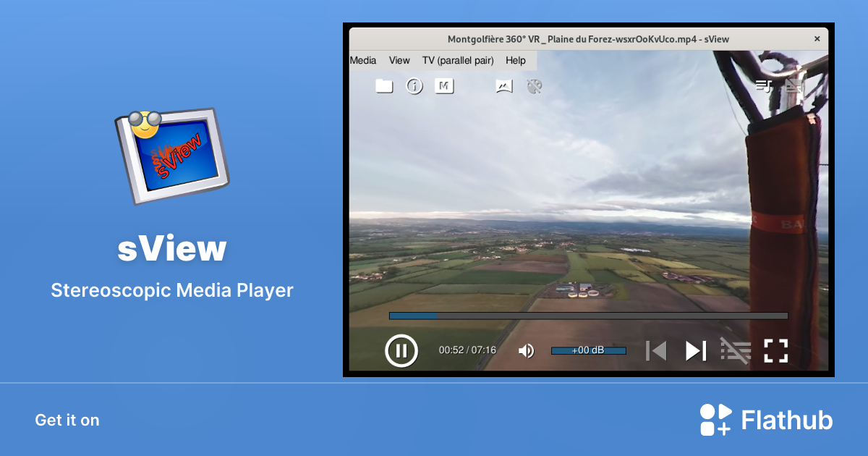Pause the video playback

(401, 350)
